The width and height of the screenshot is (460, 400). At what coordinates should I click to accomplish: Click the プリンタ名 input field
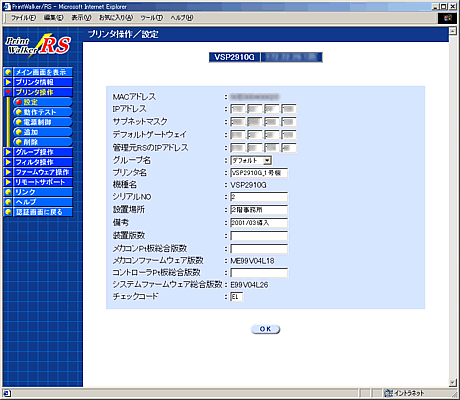[x=259, y=173]
